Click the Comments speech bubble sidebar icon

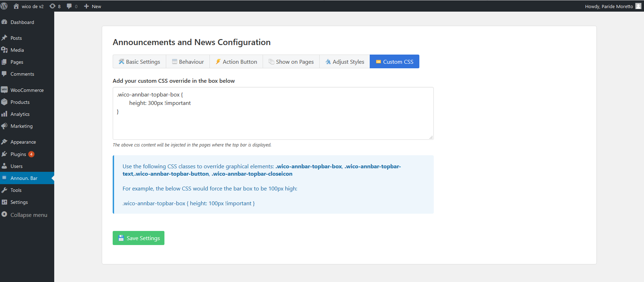tap(4, 74)
